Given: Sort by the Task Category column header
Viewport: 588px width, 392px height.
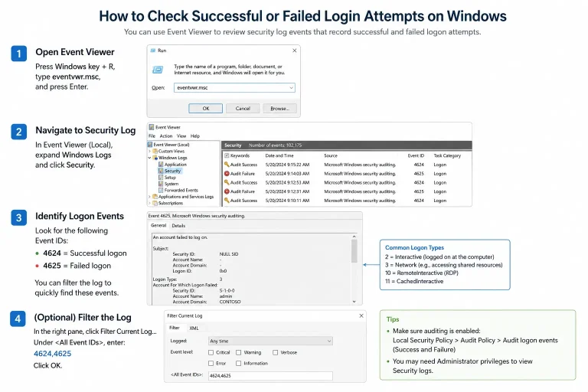Looking at the screenshot, I should (x=447, y=155).
